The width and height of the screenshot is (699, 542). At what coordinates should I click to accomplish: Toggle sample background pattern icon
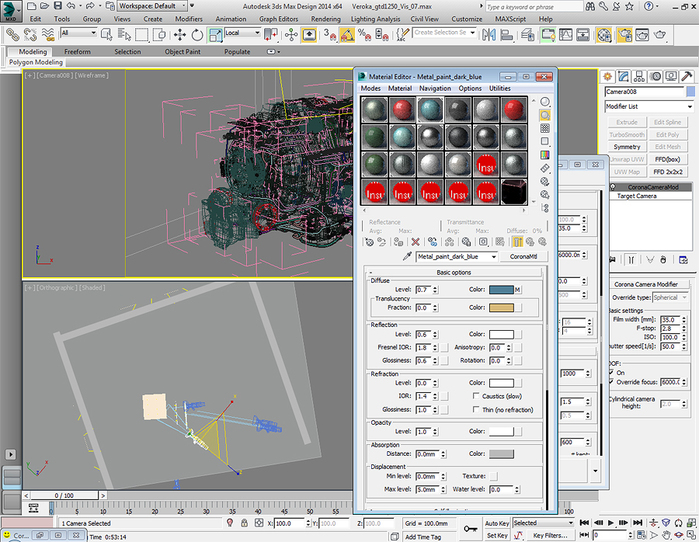point(545,128)
